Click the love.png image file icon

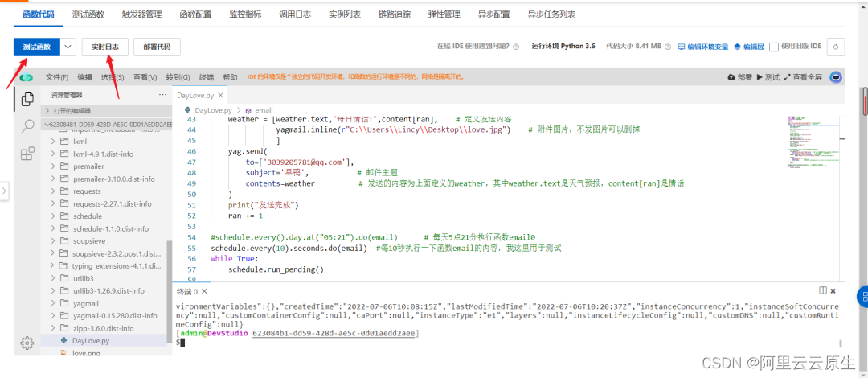tap(63, 352)
